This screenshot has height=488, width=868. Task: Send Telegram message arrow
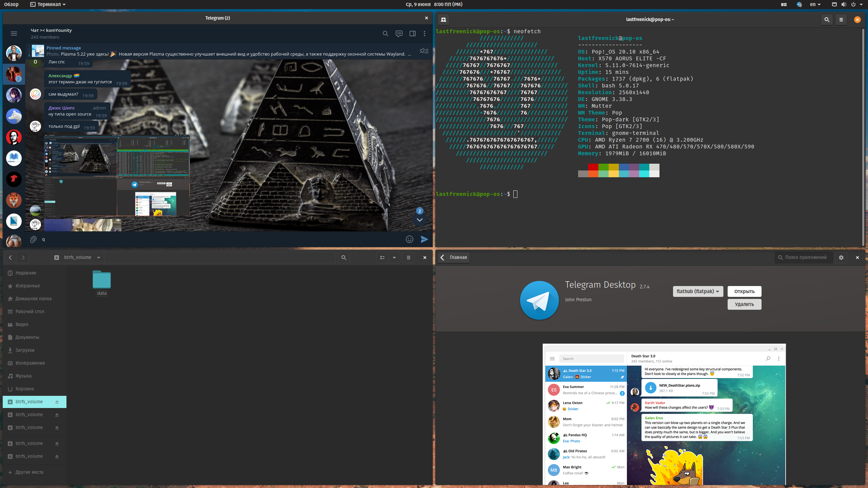[x=424, y=239]
